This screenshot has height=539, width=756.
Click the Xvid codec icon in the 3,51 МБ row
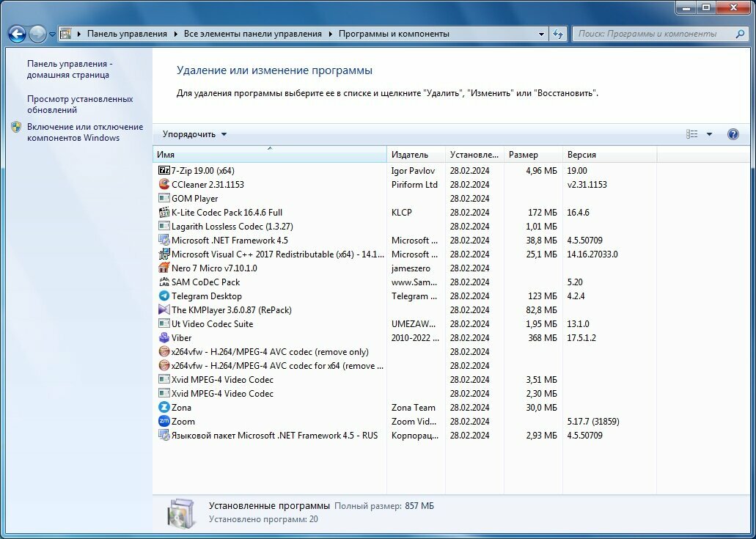(164, 380)
